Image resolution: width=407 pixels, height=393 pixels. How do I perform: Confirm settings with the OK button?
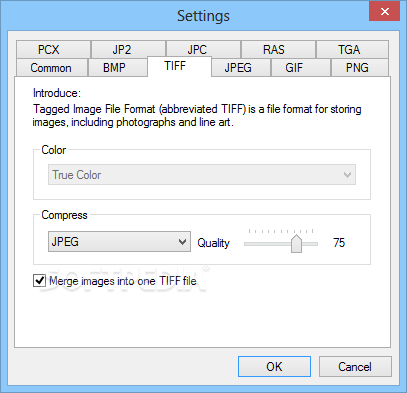click(274, 367)
